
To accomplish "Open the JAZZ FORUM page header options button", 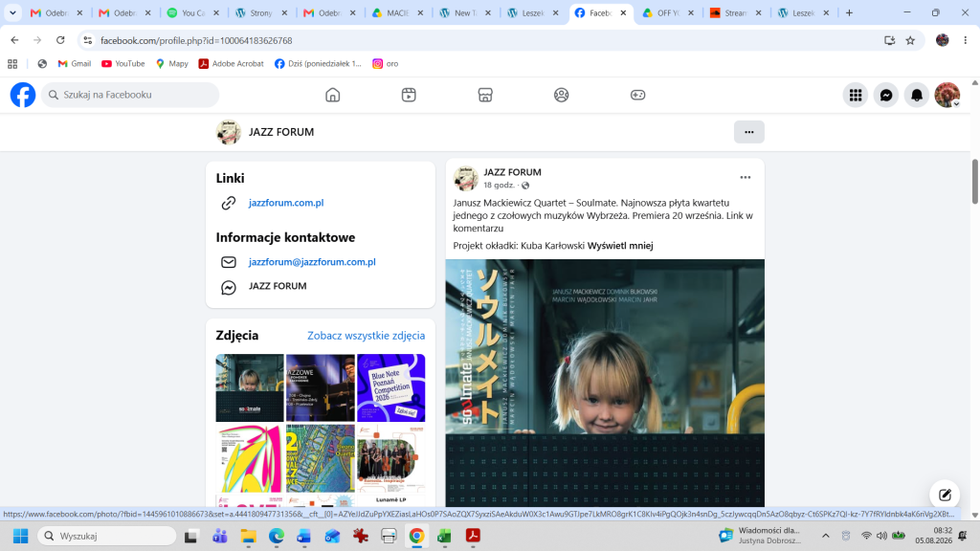I will click(748, 132).
